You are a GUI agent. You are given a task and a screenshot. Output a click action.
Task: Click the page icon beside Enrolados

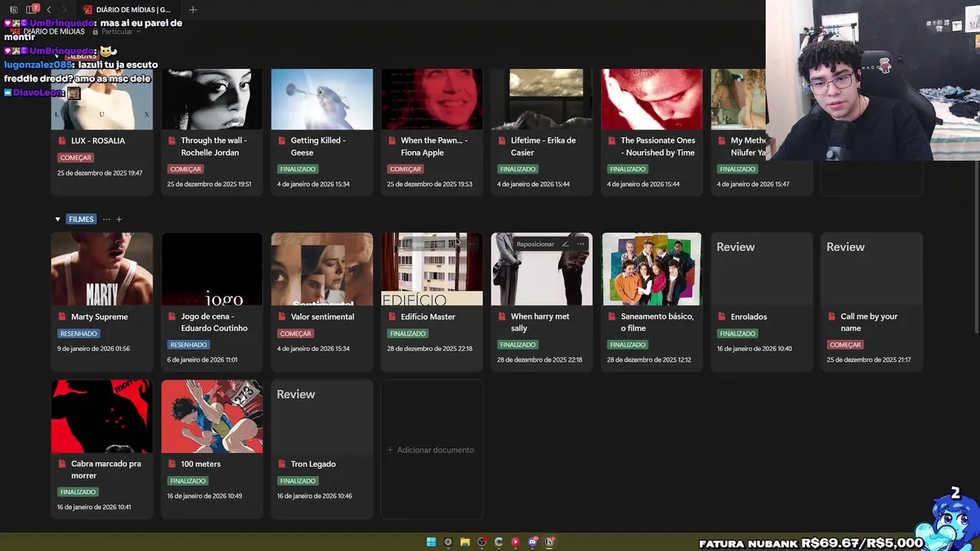[x=723, y=317]
